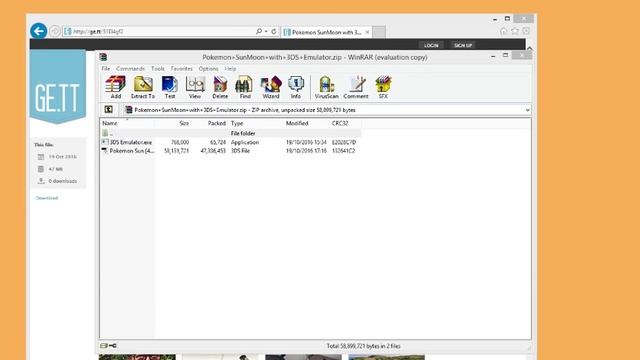This screenshot has height=360, width=640.
Task: Click the SIGN UP button
Action: (x=463, y=45)
